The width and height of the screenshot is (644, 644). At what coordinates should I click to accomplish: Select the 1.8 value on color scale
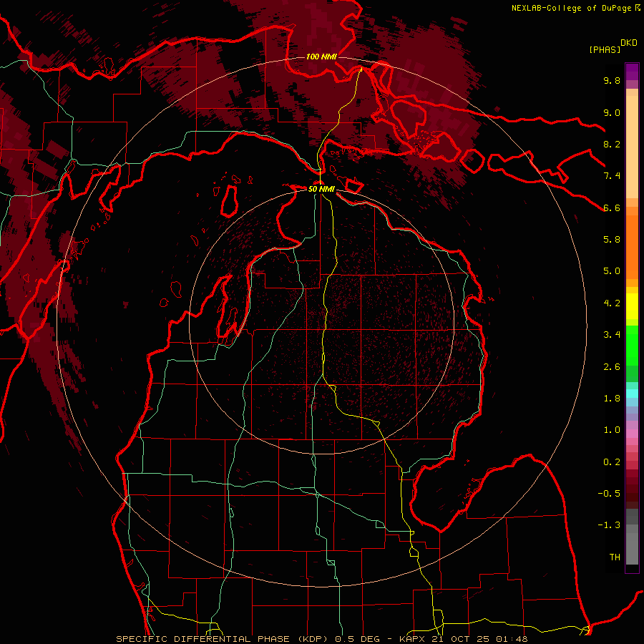coord(612,399)
